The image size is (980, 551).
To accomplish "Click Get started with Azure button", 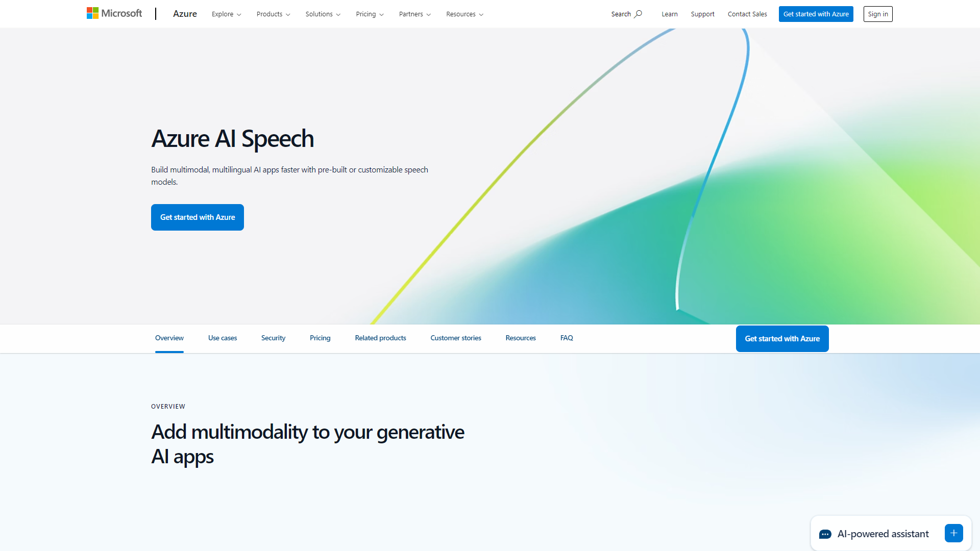I will pyautogui.click(x=197, y=217).
